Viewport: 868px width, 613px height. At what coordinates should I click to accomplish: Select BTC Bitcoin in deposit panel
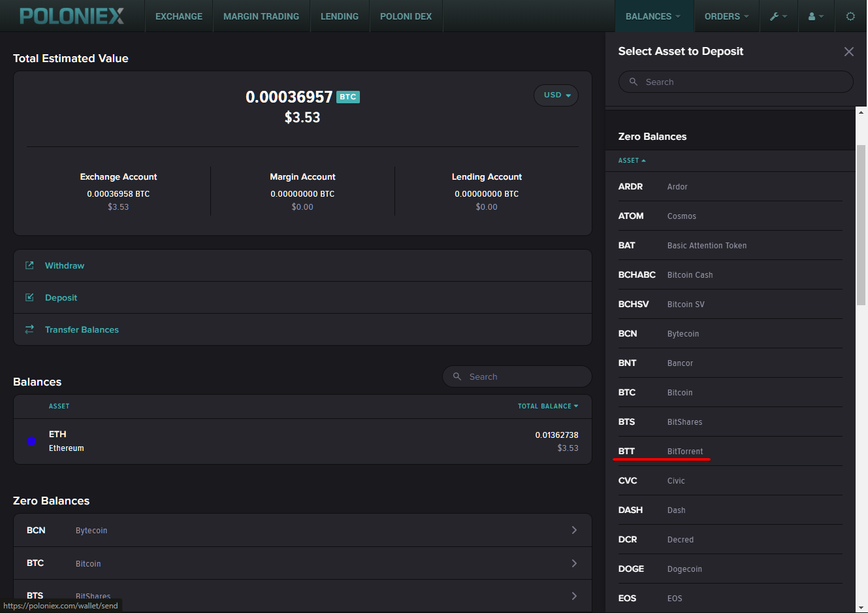(x=730, y=392)
